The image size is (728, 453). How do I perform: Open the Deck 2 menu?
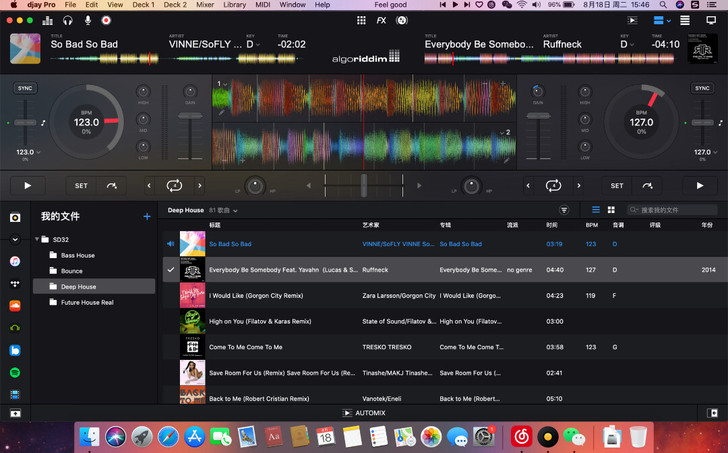(x=175, y=5)
